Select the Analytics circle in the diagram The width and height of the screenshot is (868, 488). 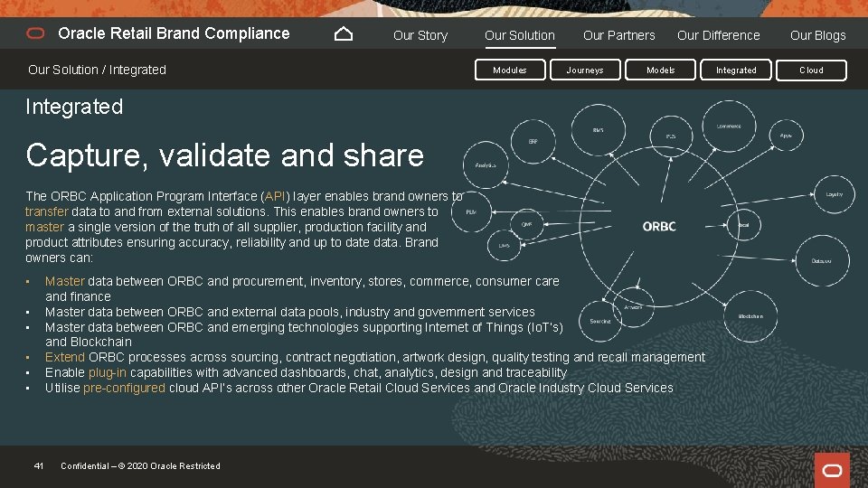click(x=486, y=164)
